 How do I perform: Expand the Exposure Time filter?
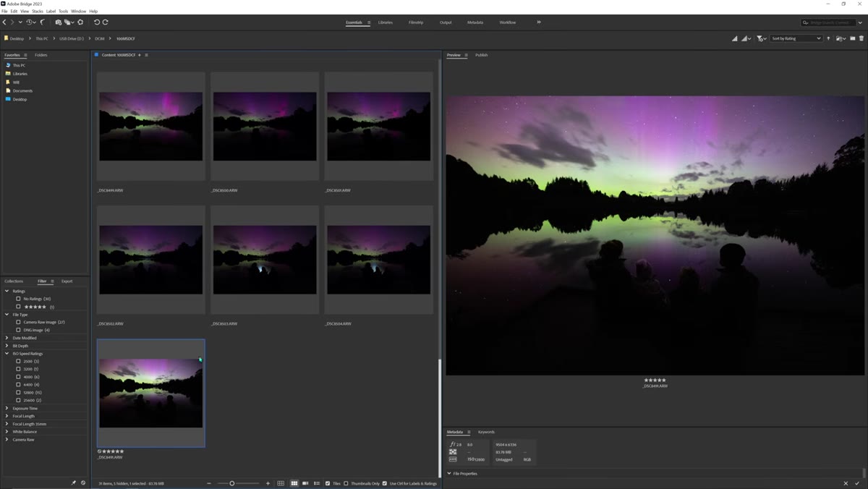click(7, 409)
